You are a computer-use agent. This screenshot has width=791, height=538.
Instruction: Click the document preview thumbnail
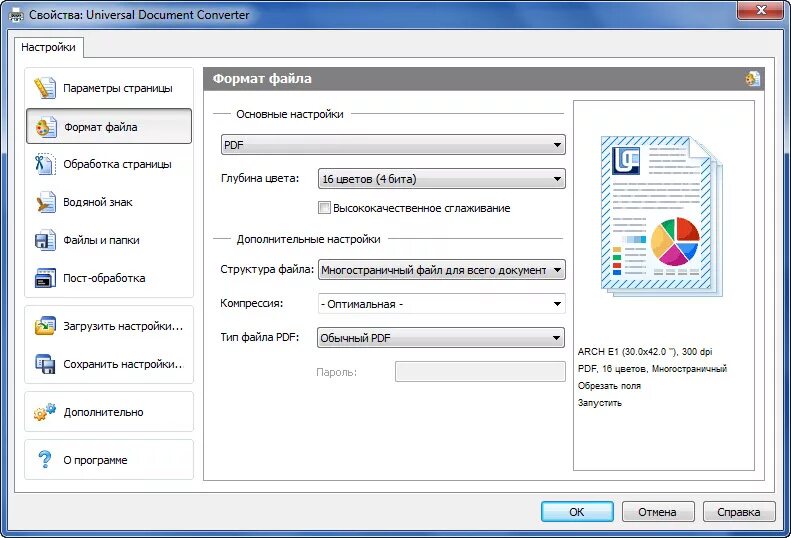coord(662,216)
